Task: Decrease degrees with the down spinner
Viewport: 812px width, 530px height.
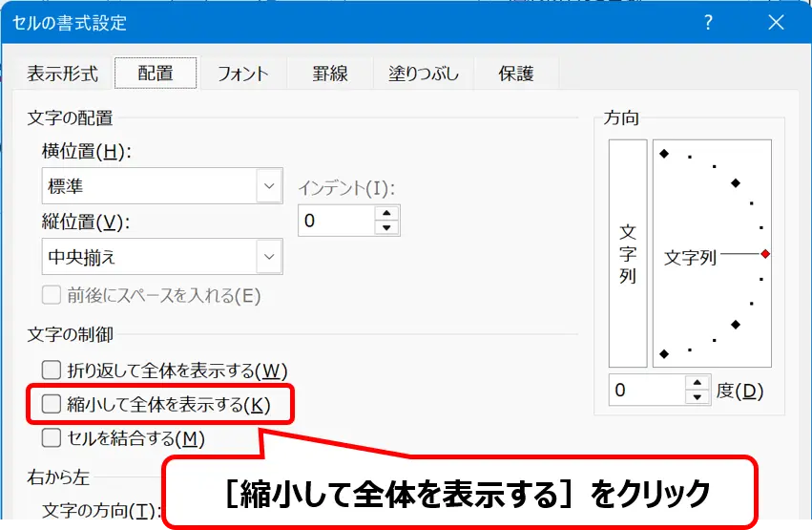Action: click(697, 397)
